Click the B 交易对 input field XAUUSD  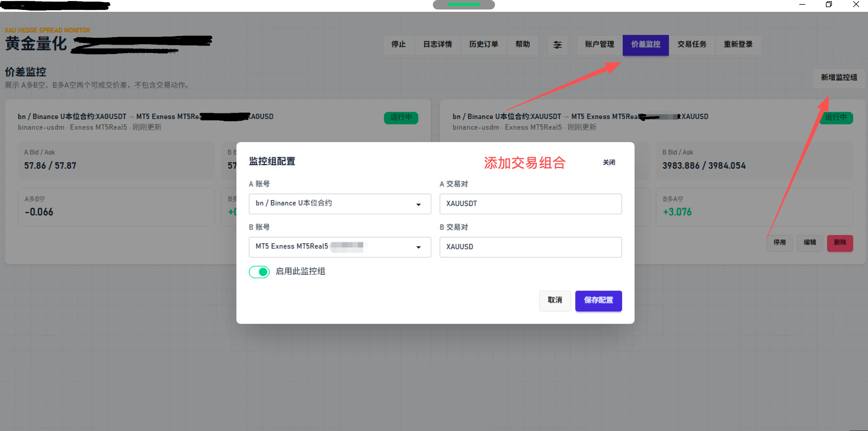pos(530,247)
